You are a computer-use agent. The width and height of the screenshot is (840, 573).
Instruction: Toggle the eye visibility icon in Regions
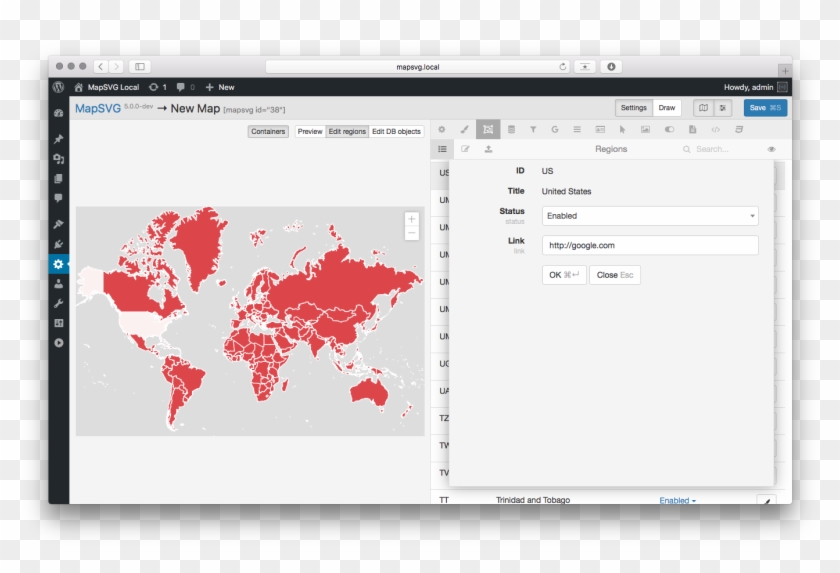click(771, 149)
